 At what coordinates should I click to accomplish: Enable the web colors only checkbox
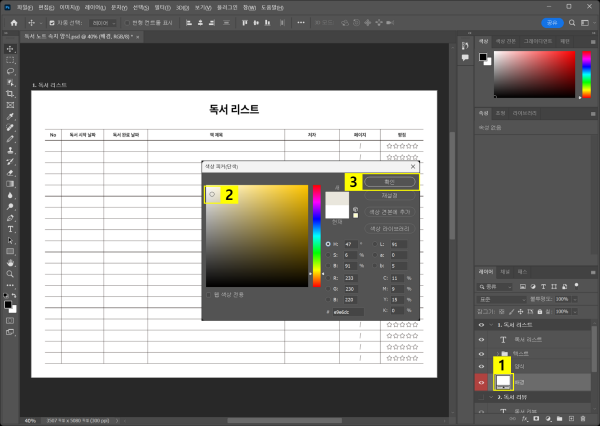209,295
